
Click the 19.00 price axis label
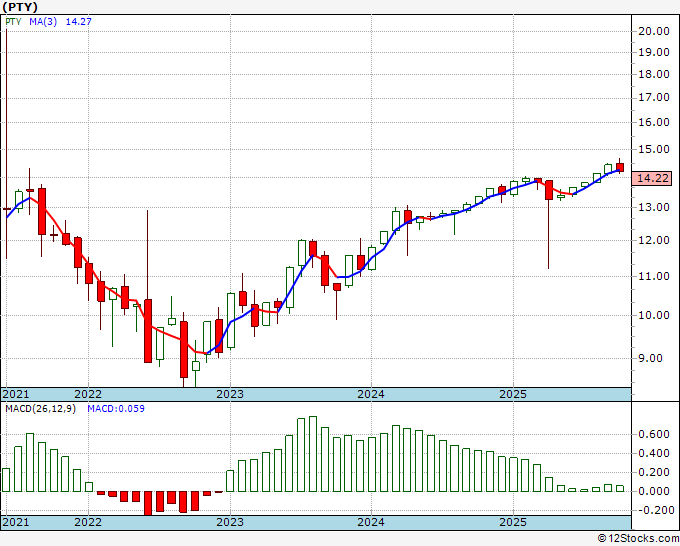click(x=654, y=52)
